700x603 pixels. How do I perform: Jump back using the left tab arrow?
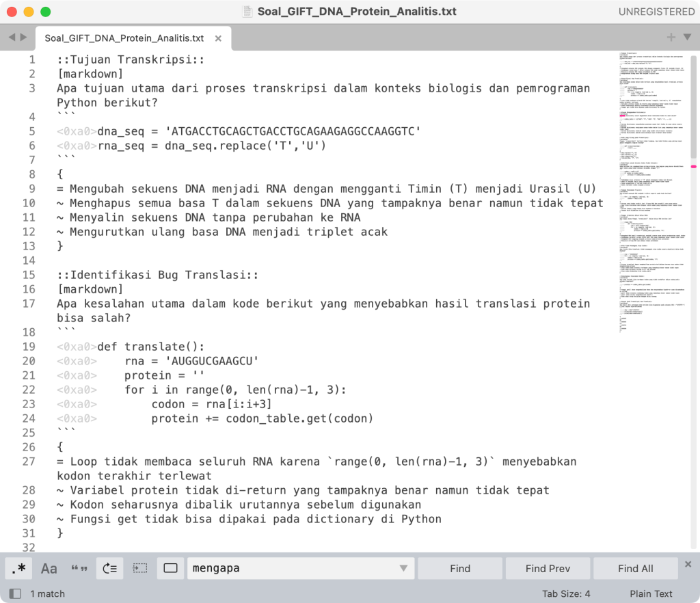12,37
